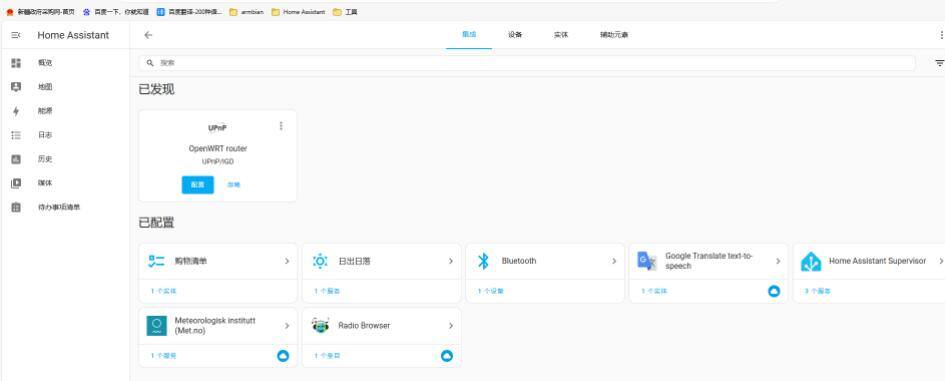Expand the Google Translate text-to-speech chevron
Viewport: 945px width, 381px height.
(778, 261)
